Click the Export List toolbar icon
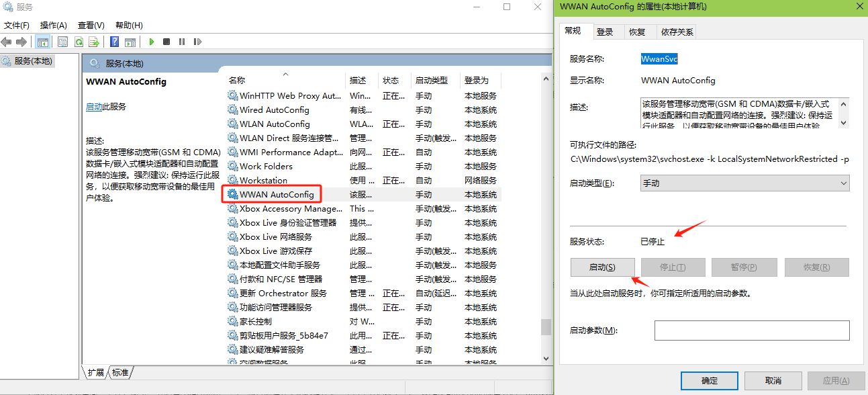Viewport: 868px width, 395px height. pos(94,42)
